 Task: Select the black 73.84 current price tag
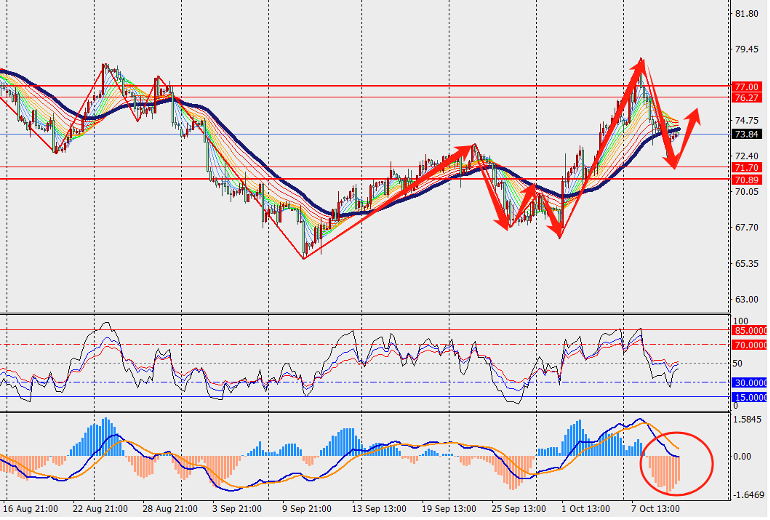[746, 135]
